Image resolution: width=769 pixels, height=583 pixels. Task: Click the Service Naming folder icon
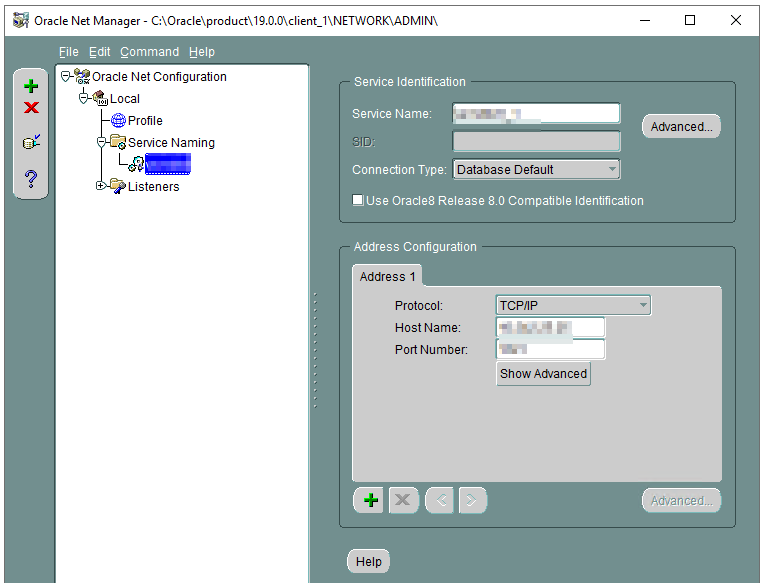(118, 142)
